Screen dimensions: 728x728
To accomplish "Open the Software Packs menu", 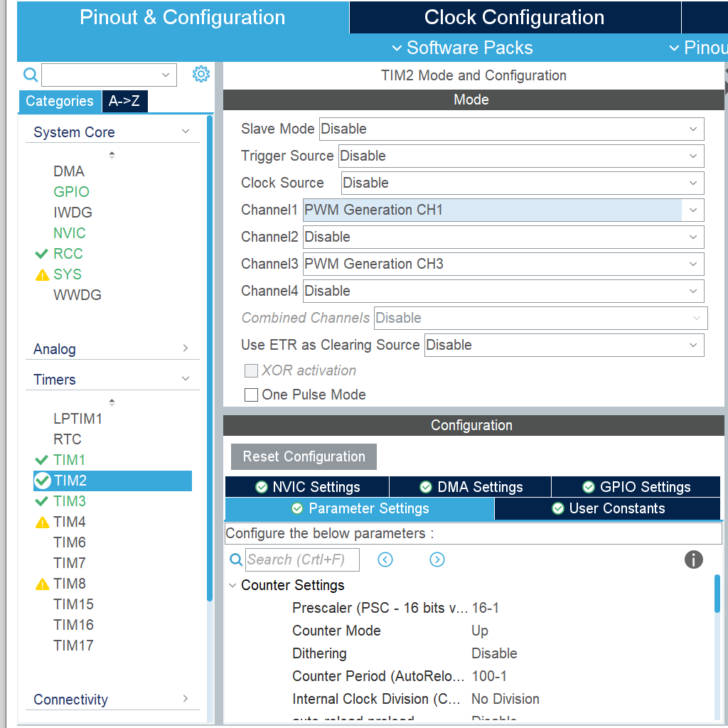I will (462, 48).
